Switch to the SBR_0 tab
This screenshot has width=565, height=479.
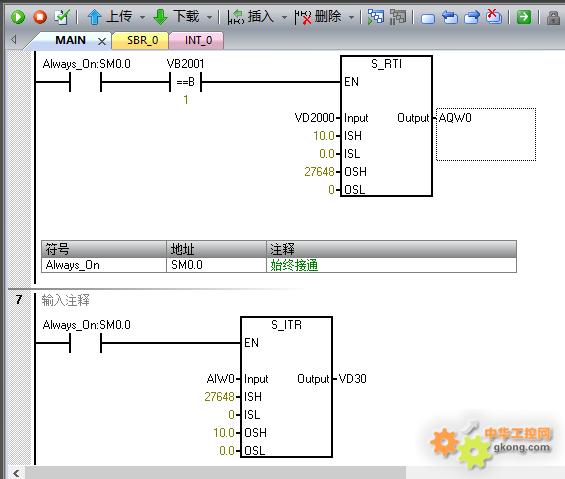142,40
